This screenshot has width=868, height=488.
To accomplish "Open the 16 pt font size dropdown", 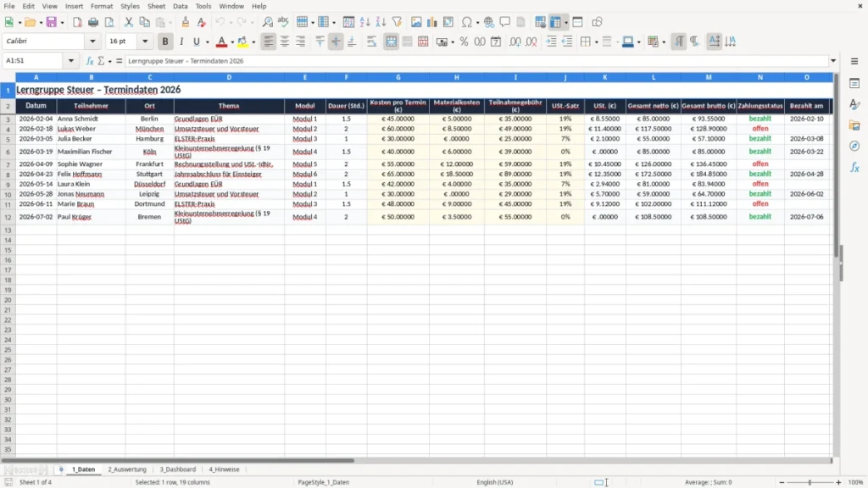I will [x=145, y=42].
